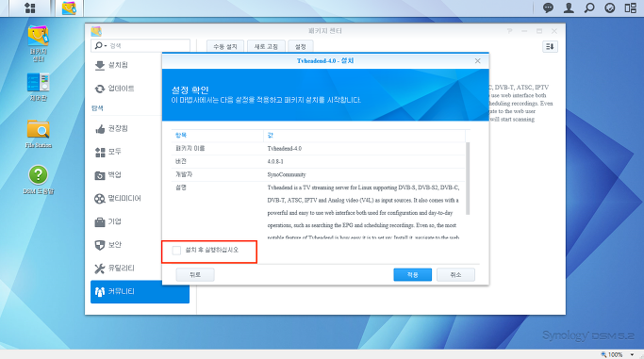The height and width of the screenshot is (359, 644).
Task: Select 설치됨 in the sidebar
Action: pos(111,65)
